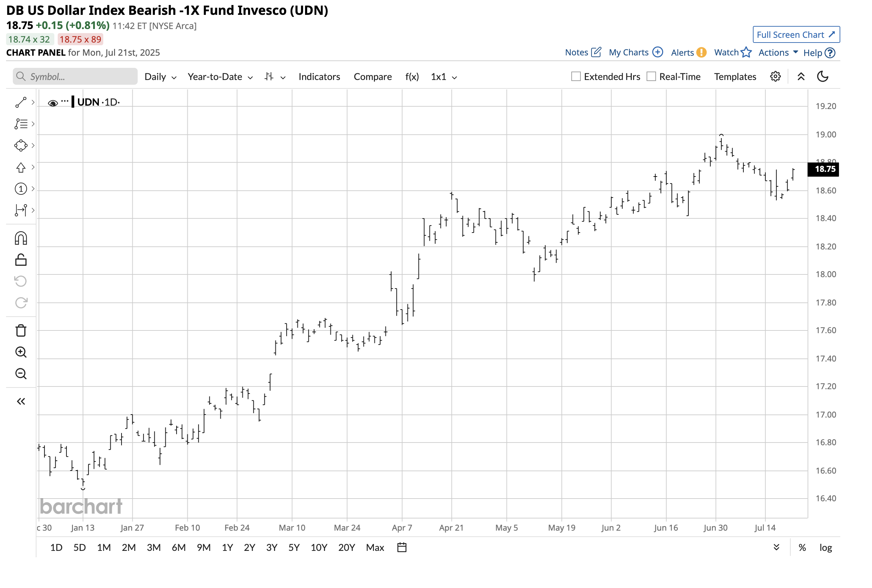The image size is (872, 588).
Task: Open the Daily frequency dropdown
Action: [x=160, y=77]
